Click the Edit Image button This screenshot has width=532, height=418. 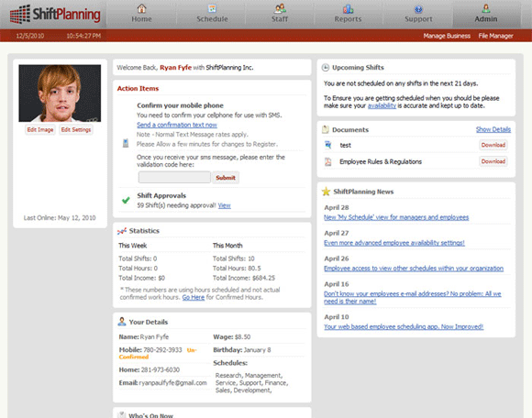[x=40, y=130]
